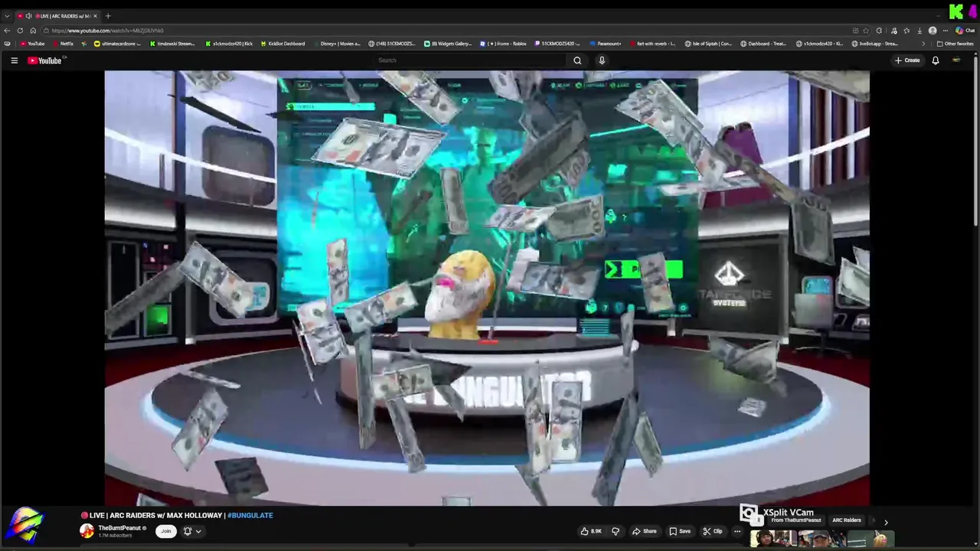Open the Widgets Gallery bookmark

(x=449, y=44)
